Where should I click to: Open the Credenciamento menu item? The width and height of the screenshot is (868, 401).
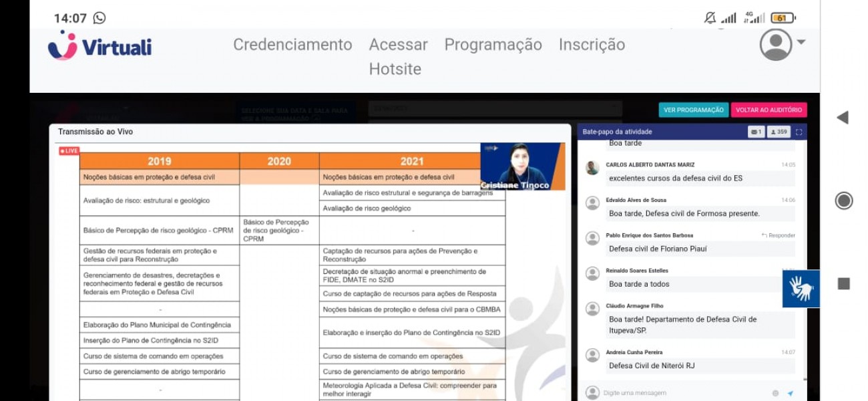pyautogui.click(x=292, y=45)
